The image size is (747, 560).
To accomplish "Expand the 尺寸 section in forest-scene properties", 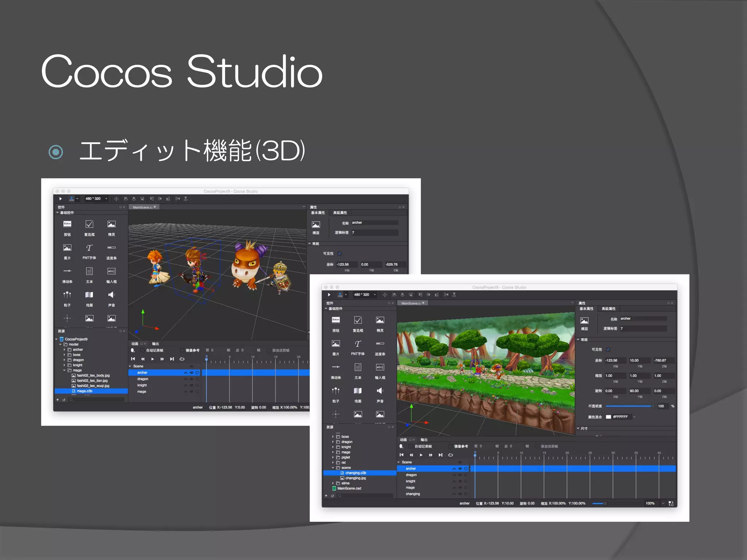I will pyautogui.click(x=578, y=428).
